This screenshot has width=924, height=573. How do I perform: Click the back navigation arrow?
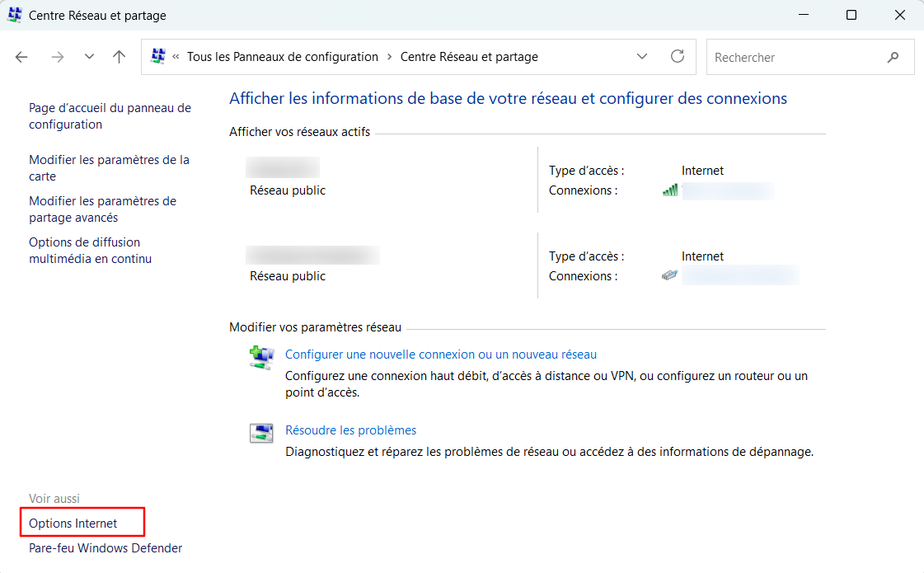coord(21,56)
